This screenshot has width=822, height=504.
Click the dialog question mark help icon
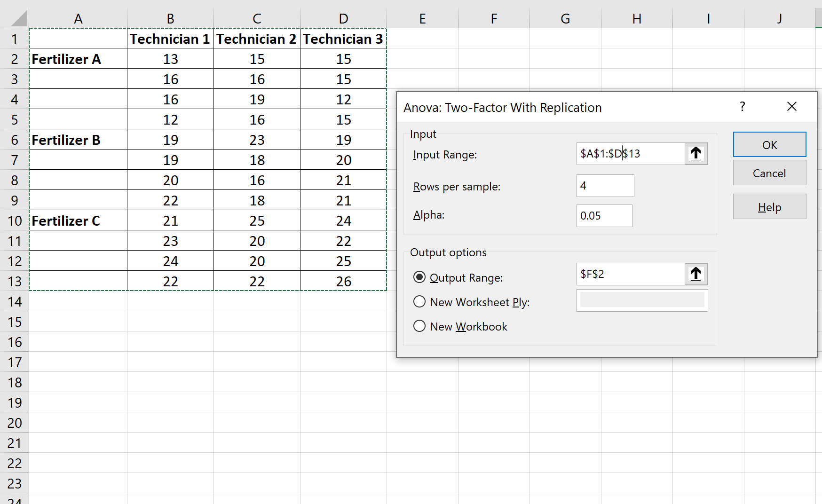743,107
